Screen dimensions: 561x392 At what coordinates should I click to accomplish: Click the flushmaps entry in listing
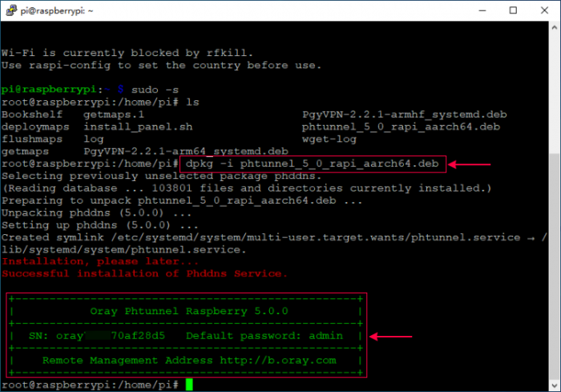click(32, 139)
